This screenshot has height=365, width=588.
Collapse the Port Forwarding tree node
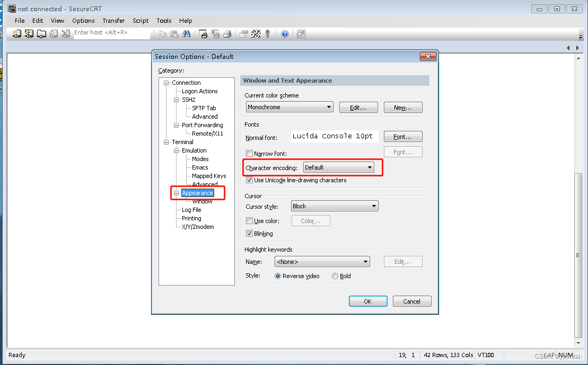click(176, 125)
